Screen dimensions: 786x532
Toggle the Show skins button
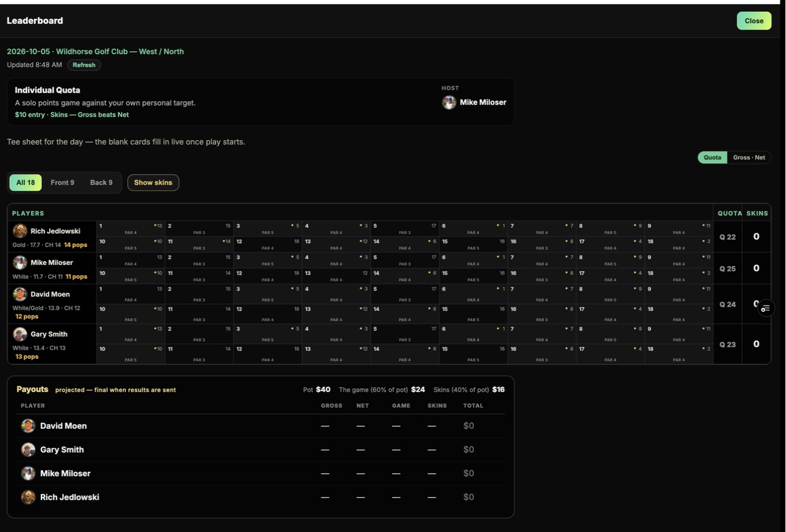click(x=153, y=182)
